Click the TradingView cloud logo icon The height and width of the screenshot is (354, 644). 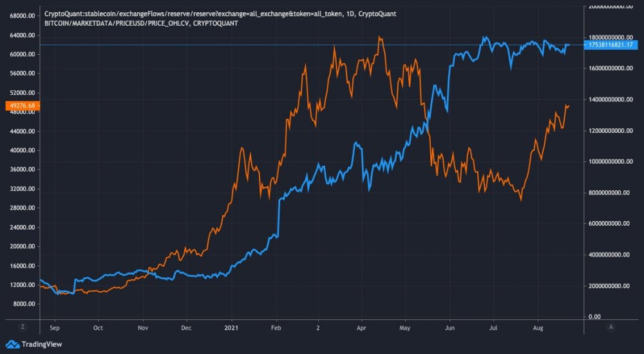pos(11,344)
